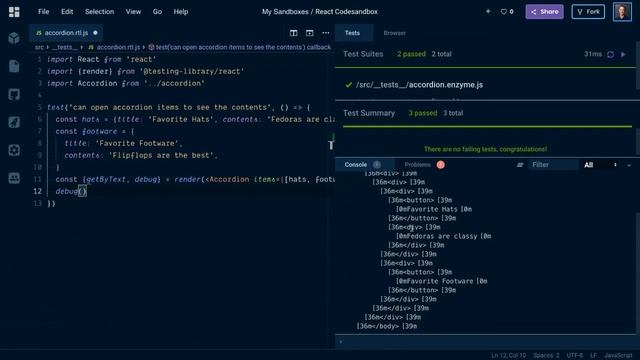Click the green check beside accordion.enzyme.js
This screenshot has height=360, width=640.
349,85
